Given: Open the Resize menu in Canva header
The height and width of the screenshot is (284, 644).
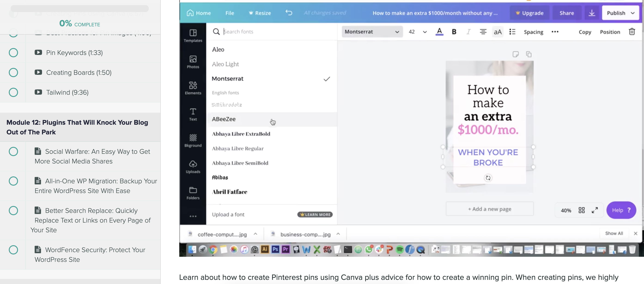Looking at the screenshot, I should click(260, 13).
